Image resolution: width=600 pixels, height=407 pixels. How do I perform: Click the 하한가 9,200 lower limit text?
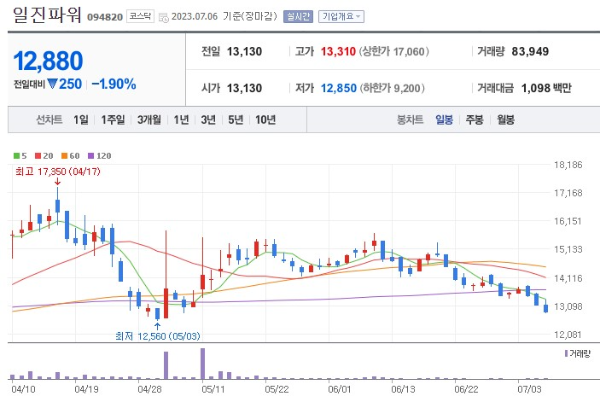click(x=392, y=88)
